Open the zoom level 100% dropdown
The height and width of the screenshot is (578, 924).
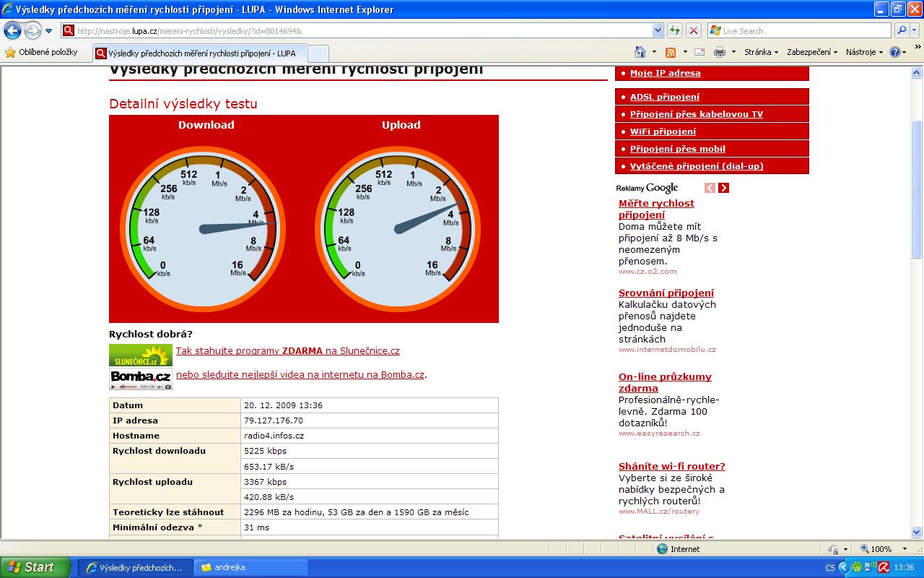898,549
